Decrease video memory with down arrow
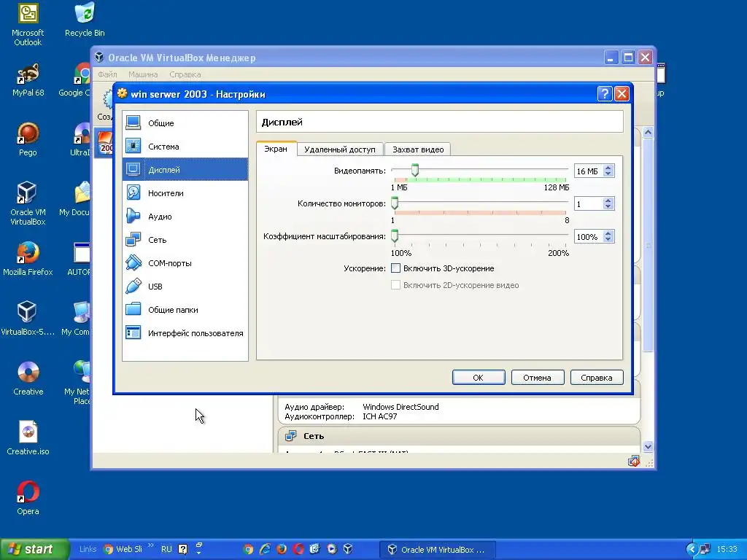The image size is (747, 560). point(608,174)
